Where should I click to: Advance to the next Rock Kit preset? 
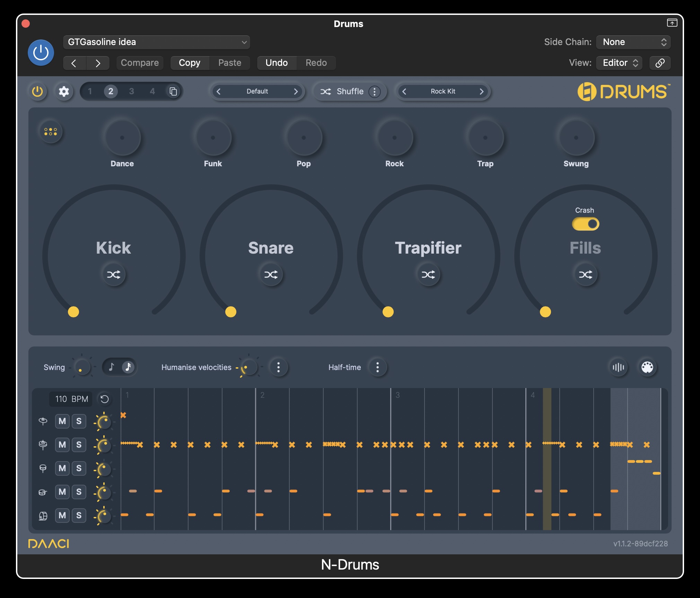tap(482, 91)
